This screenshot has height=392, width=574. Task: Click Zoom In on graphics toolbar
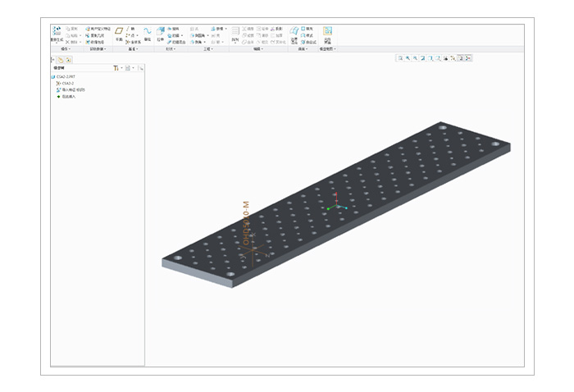click(x=408, y=58)
